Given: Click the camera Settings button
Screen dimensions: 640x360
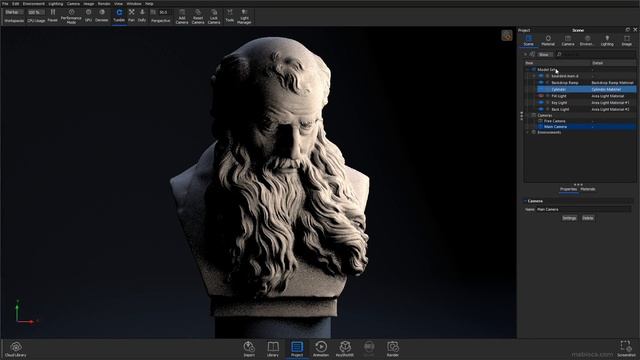Looking at the screenshot, I should 569,218.
